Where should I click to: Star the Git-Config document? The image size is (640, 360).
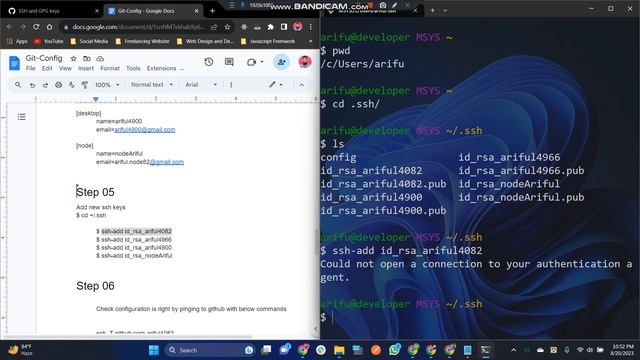tap(73, 59)
